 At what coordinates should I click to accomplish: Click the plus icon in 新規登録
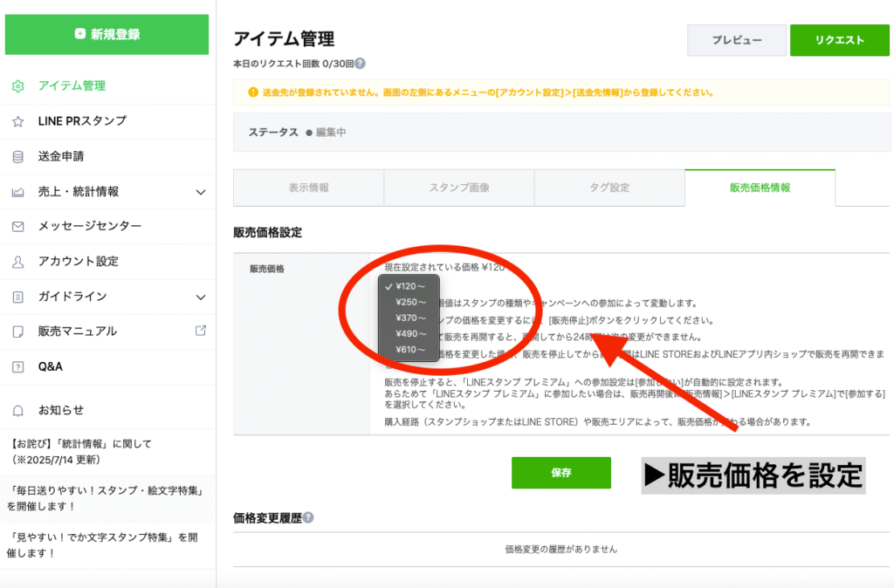click(79, 34)
